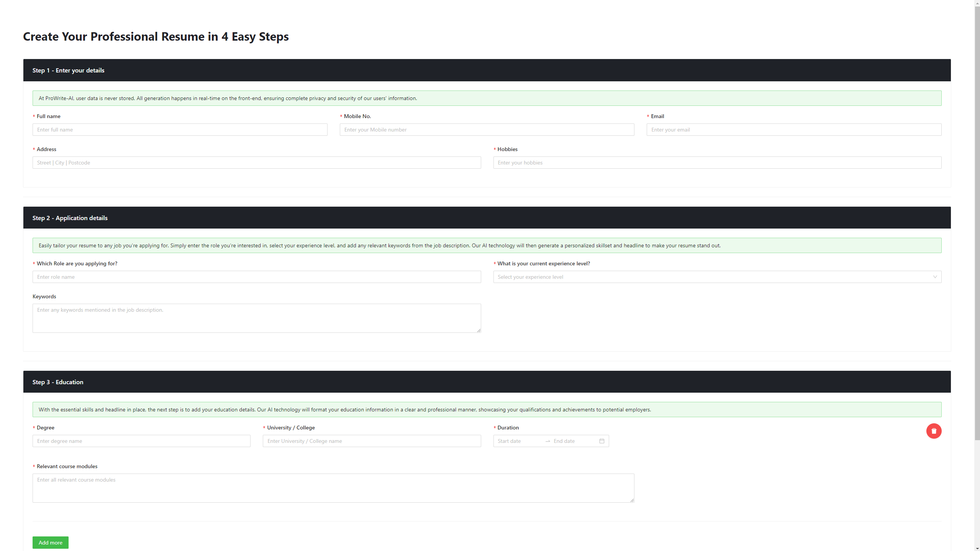Focus the role name input

click(256, 277)
